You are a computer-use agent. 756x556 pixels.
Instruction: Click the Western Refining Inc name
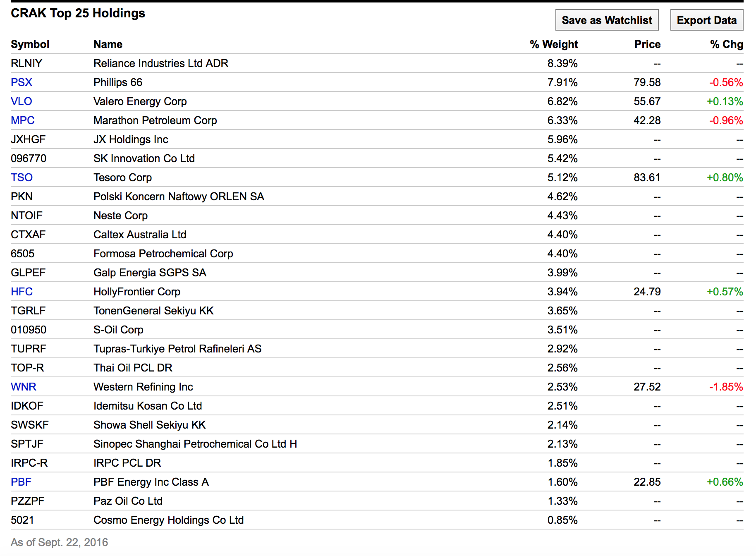pos(143,387)
